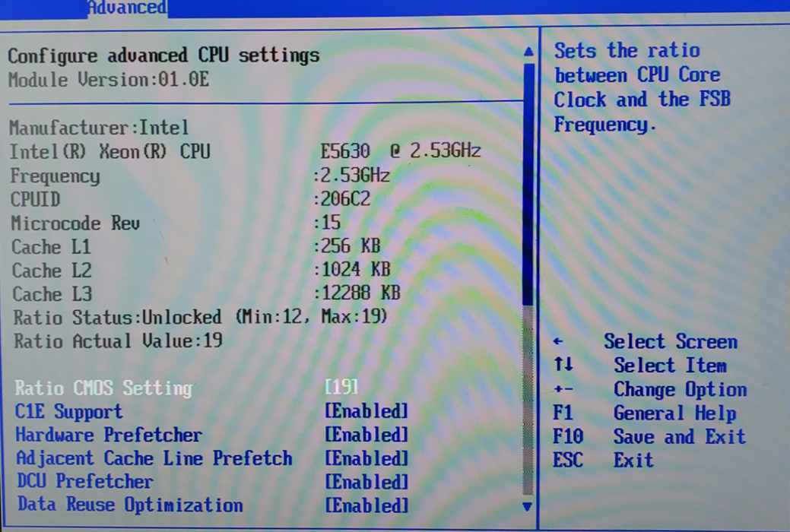Click the Microcode Rev value :15

[x=327, y=222]
